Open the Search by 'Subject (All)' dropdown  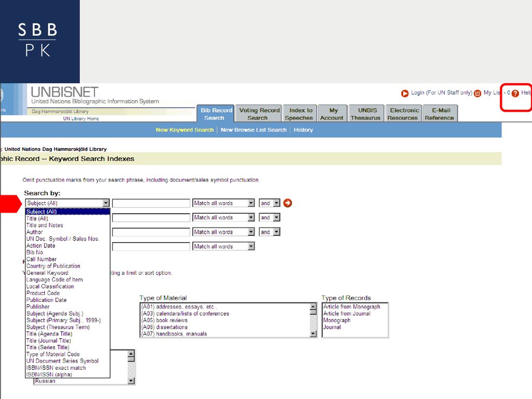(67, 203)
